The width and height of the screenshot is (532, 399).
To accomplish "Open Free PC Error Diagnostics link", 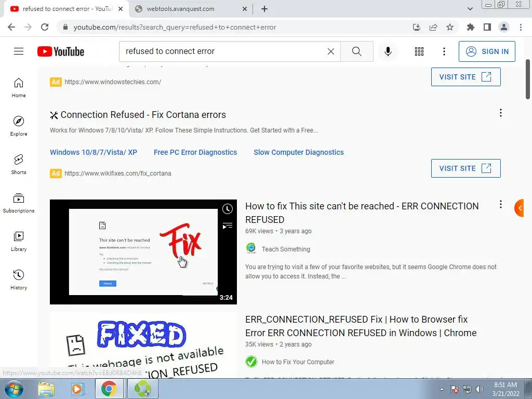I will tap(195, 152).
